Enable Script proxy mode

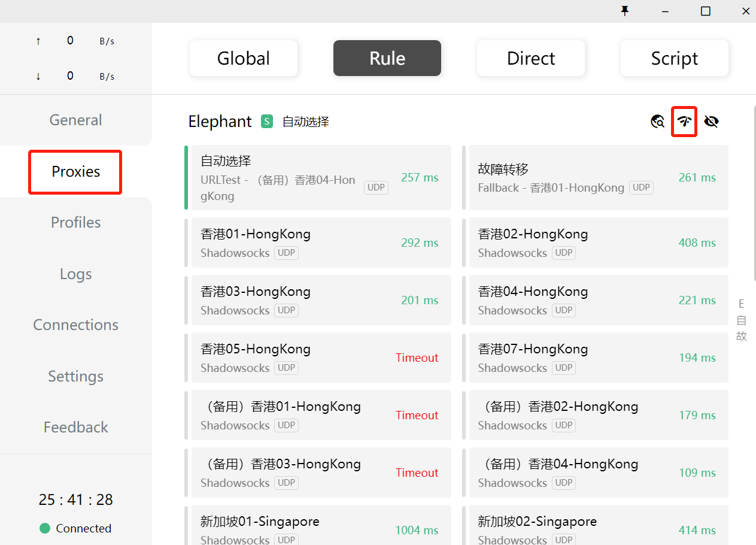(674, 58)
